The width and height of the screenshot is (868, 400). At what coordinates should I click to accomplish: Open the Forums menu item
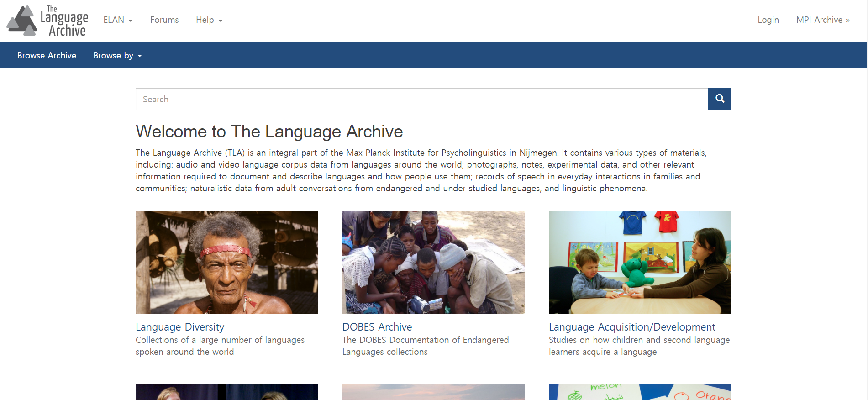point(164,20)
